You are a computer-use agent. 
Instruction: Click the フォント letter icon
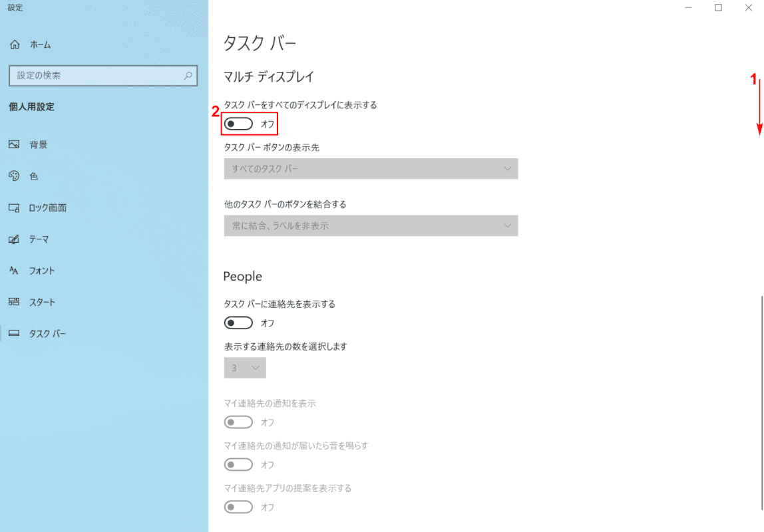coord(14,271)
